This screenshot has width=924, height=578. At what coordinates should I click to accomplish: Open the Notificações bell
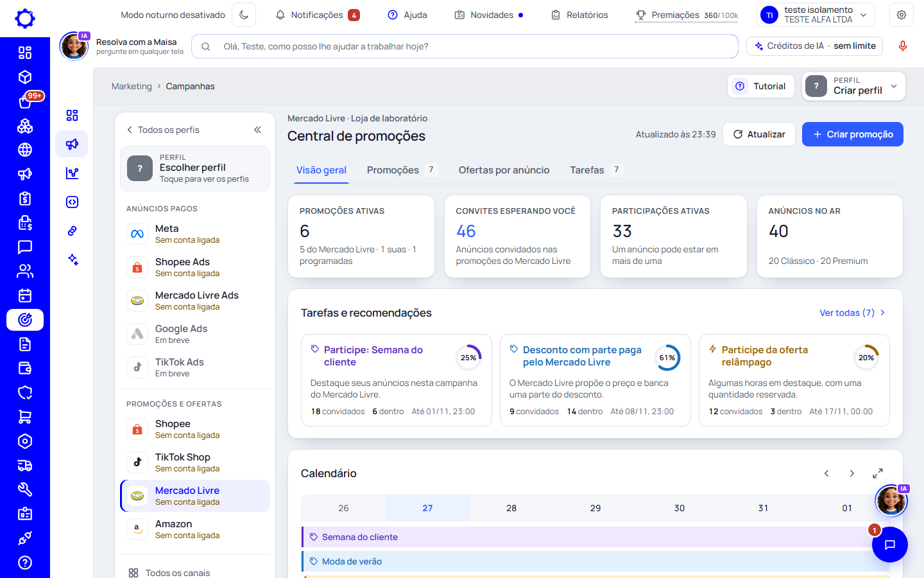pos(317,15)
